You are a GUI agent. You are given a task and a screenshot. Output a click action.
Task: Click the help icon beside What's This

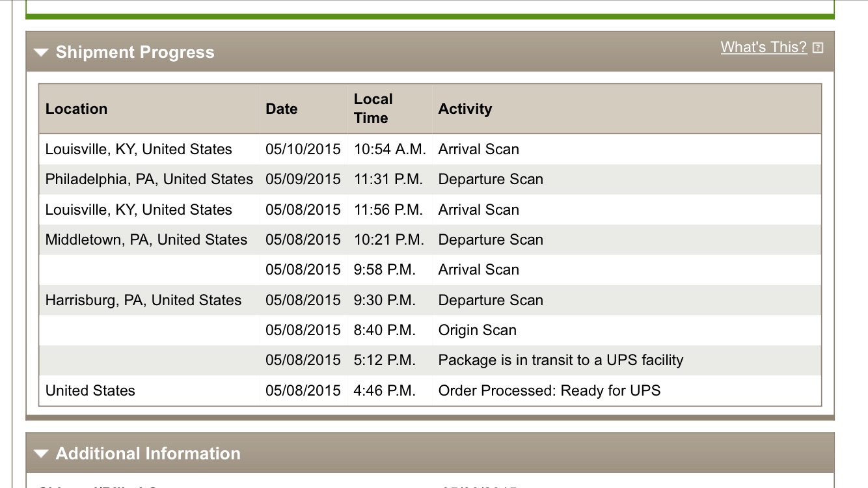click(x=818, y=47)
